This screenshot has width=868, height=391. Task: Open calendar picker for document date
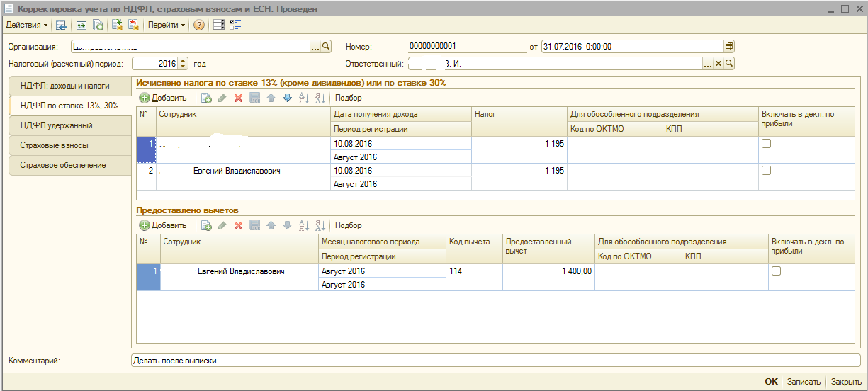(728, 47)
